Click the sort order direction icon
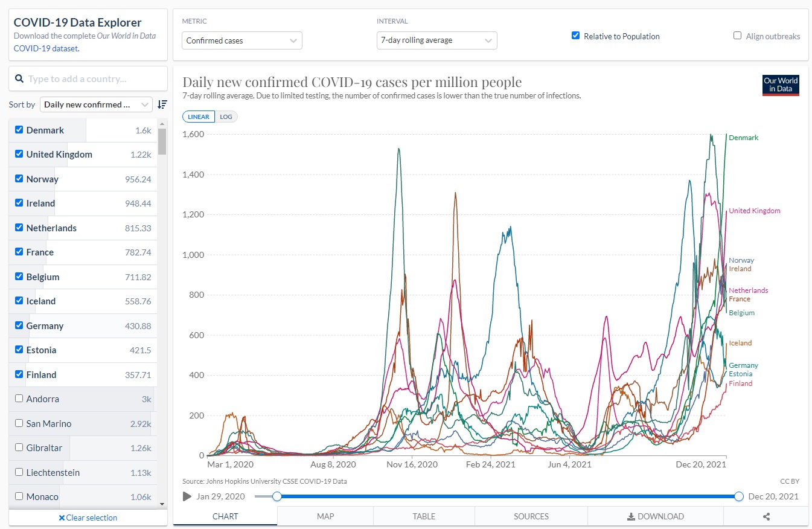The width and height of the screenshot is (812, 529). tap(162, 104)
